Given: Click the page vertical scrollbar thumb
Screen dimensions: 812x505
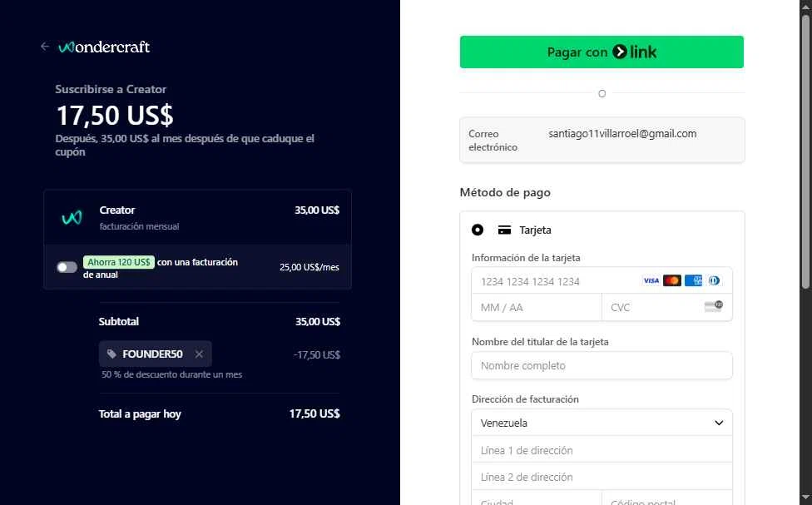Looking at the screenshot, I should click(x=805, y=151).
